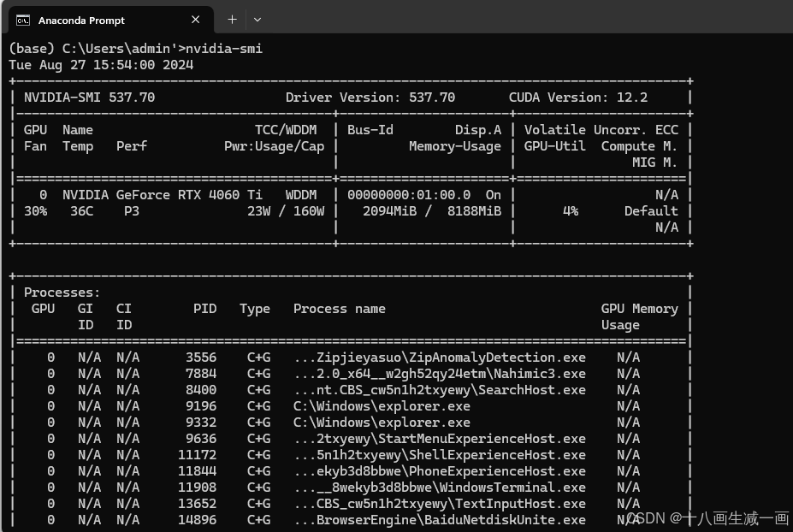Click the ShellExperienceHost.exe process name

tap(440, 455)
